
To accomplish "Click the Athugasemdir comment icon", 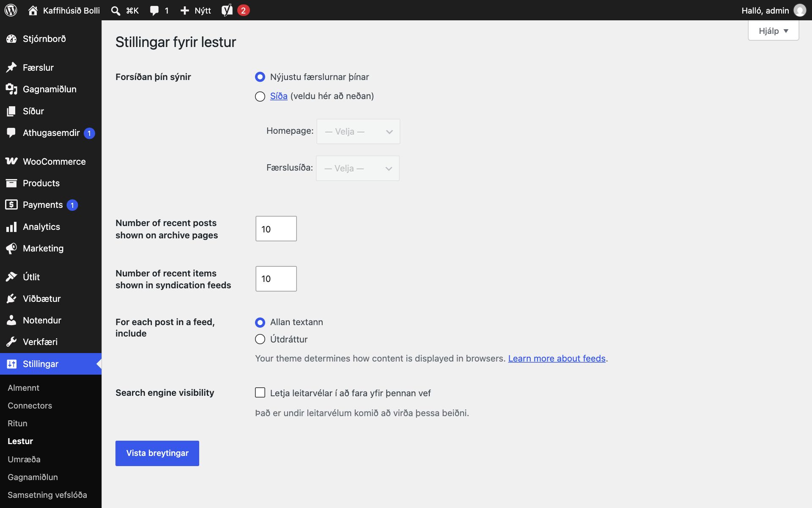I will coord(11,133).
